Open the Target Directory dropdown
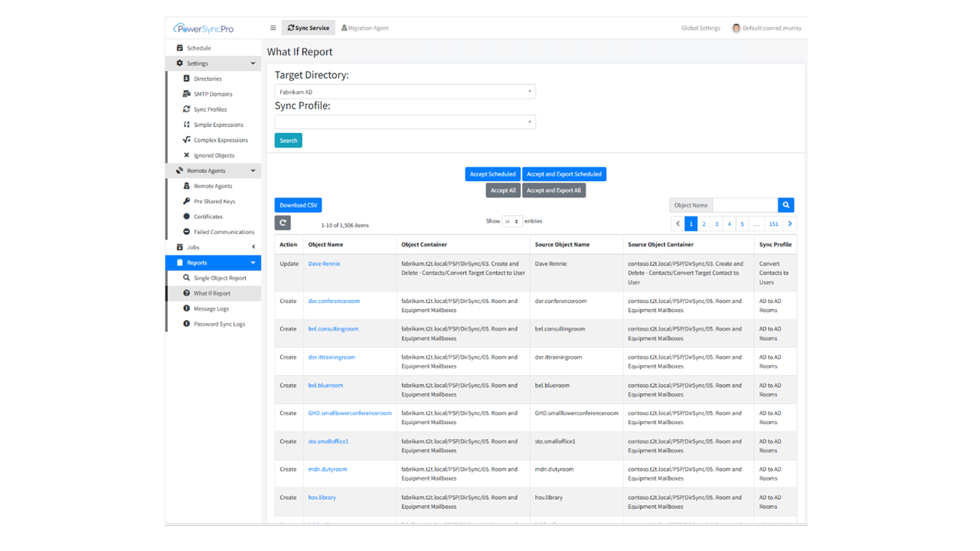Viewport: 980px width, 551px height. coord(405,92)
